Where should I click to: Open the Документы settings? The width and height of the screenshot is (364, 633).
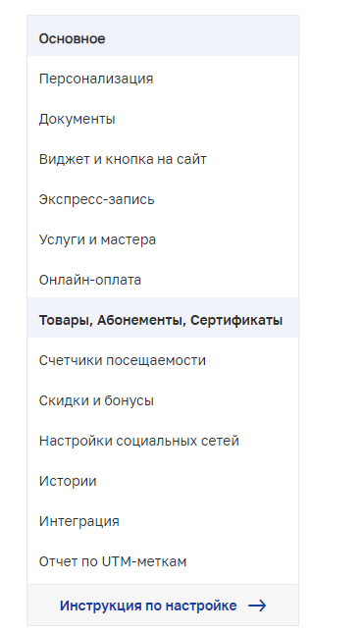[x=163, y=119]
